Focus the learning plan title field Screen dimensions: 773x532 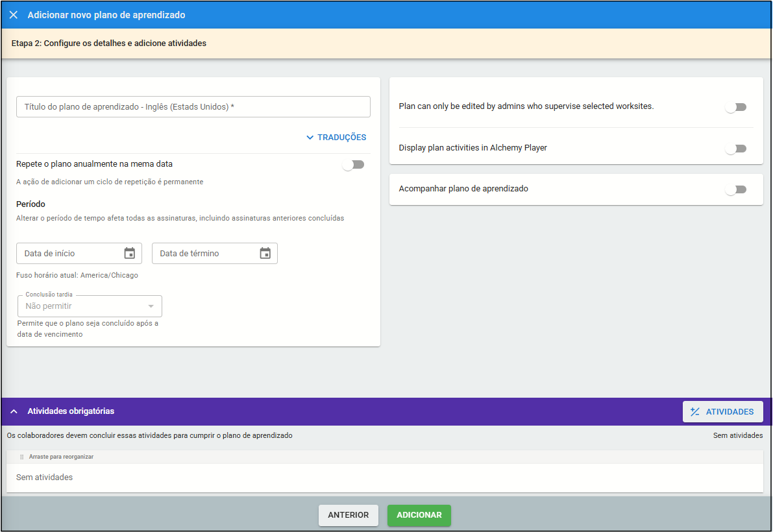point(193,107)
